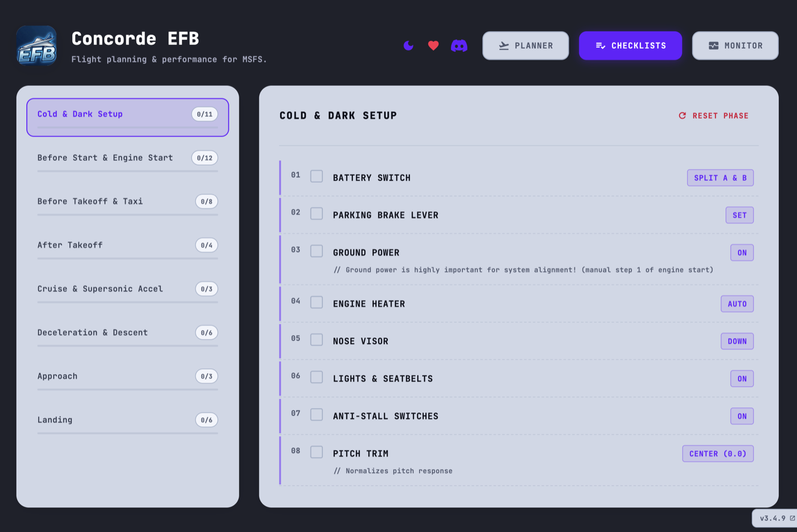797x532 pixels.
Task: Click the ON tag for Ground Power
Action: point(742,253)
